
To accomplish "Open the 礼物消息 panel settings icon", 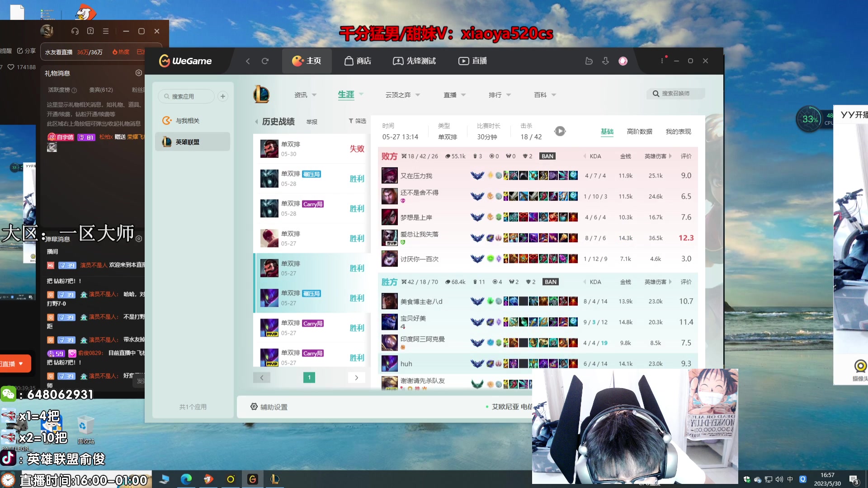I will click(139, 73).
